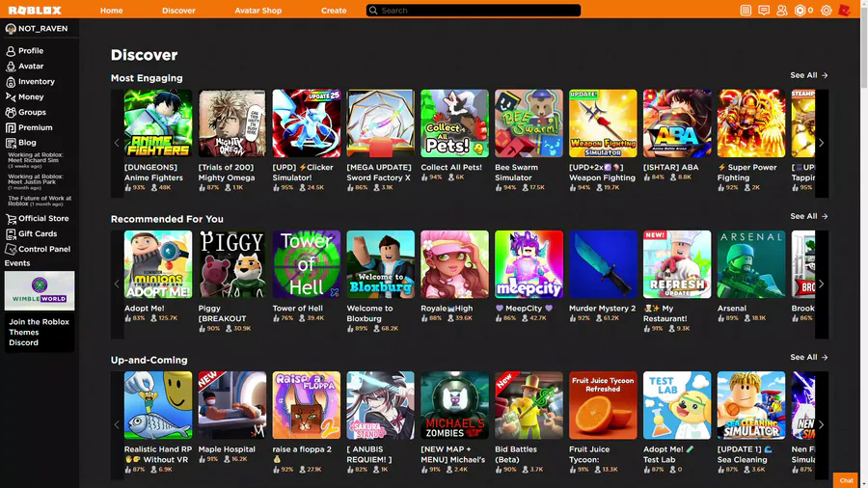Open the Fruit Juice Tycoon thumbnail
Image resolution: width=868 pixels, height=488 pixels.
(604, 406)
